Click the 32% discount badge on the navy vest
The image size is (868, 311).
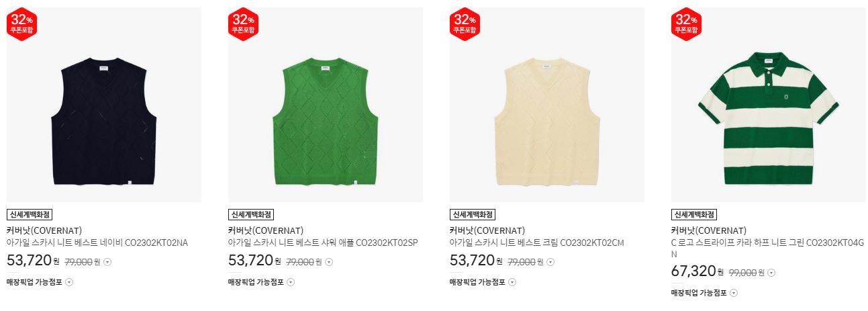(x=21, y=24)
